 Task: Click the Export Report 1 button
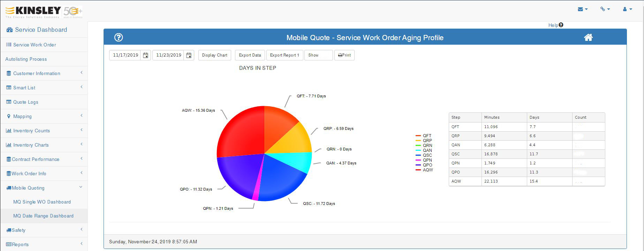tap(285, 55)
